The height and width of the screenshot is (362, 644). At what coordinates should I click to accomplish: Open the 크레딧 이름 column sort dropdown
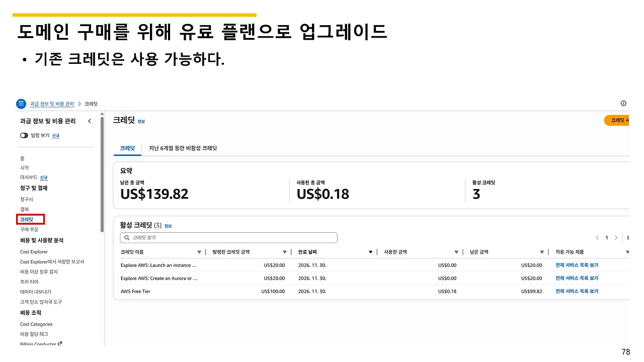click(x=199, y=251)
